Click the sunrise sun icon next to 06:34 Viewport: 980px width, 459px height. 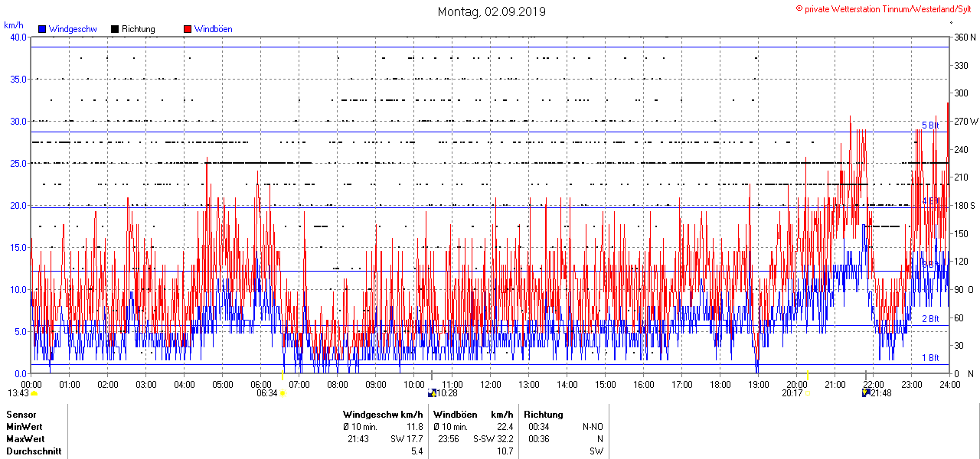click(x=283, y=393)
